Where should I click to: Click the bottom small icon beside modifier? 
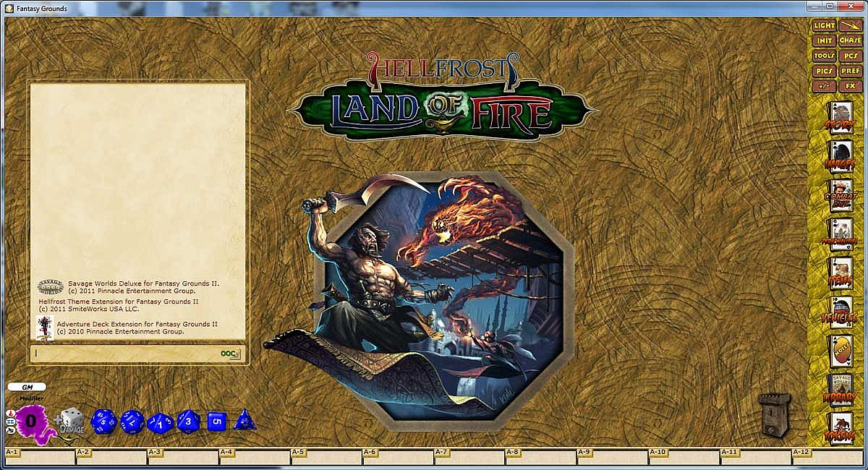[10, 430]
